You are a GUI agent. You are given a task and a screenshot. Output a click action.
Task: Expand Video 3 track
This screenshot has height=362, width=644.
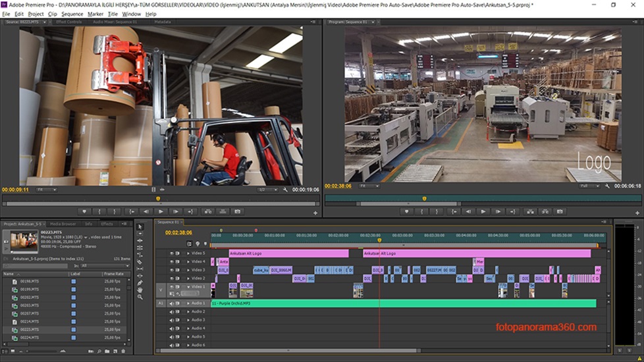(188, 270)
